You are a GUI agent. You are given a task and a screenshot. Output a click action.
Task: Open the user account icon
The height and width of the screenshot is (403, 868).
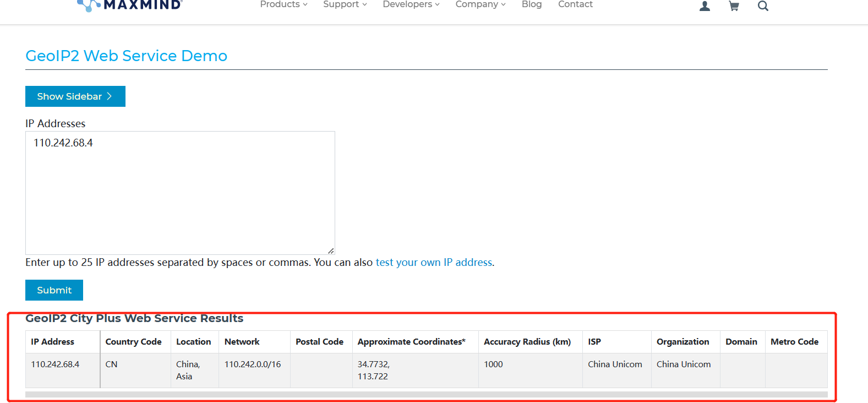coord(705,6)
